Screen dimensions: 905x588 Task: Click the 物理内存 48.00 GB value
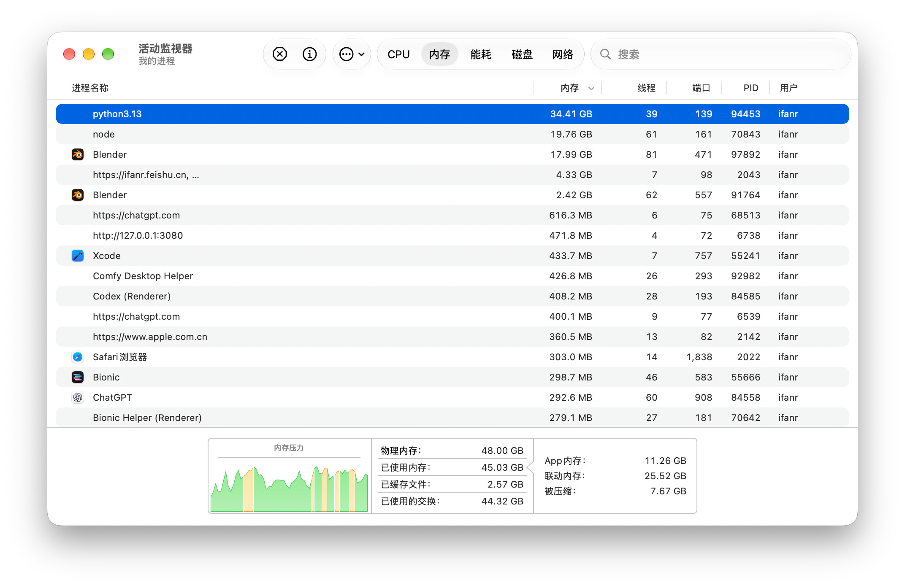pyautogui.click(x=502, y=450)
